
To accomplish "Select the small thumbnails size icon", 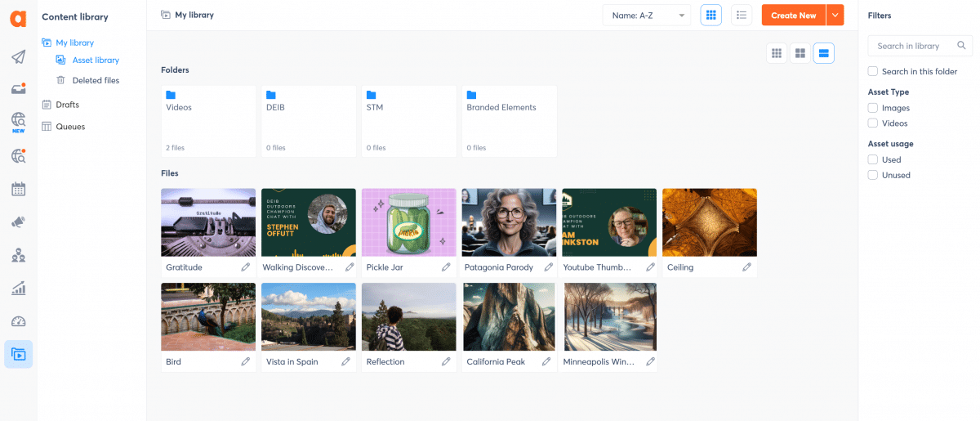I will point(777,53).
